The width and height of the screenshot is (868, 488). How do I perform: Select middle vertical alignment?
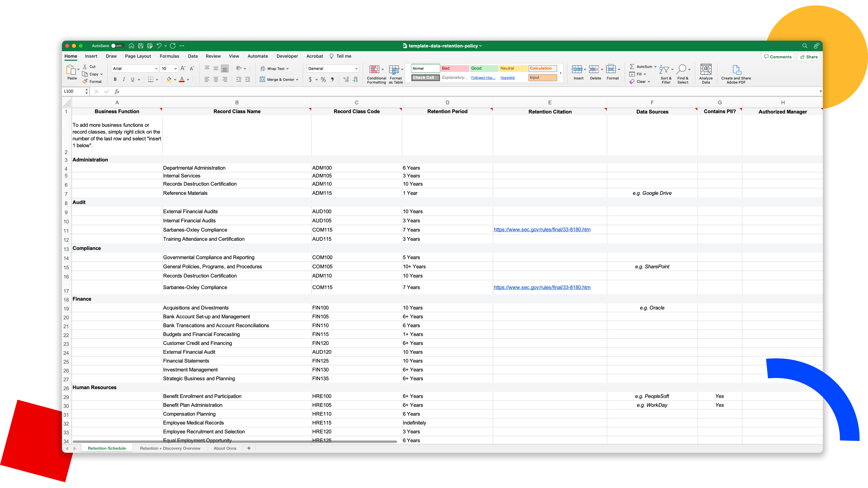216,68
